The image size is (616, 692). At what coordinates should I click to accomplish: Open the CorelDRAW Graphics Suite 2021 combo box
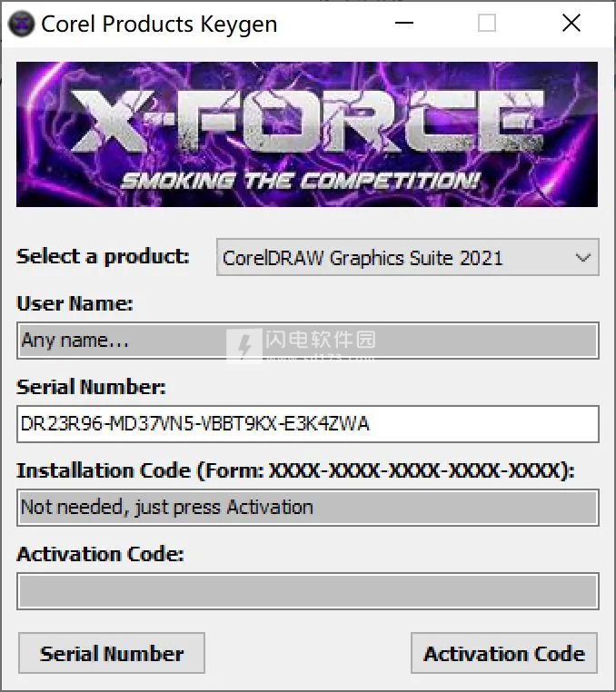click(407, 257)
